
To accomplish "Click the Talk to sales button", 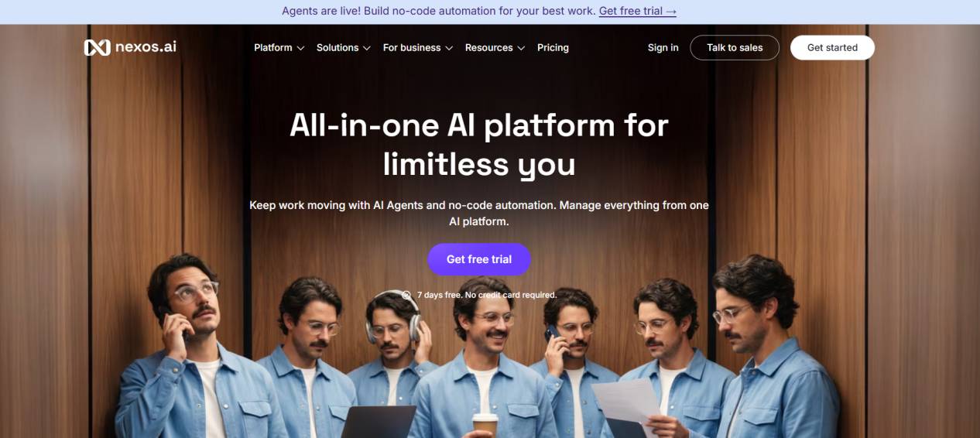I will pyautogui.click(x=735, y=47).
